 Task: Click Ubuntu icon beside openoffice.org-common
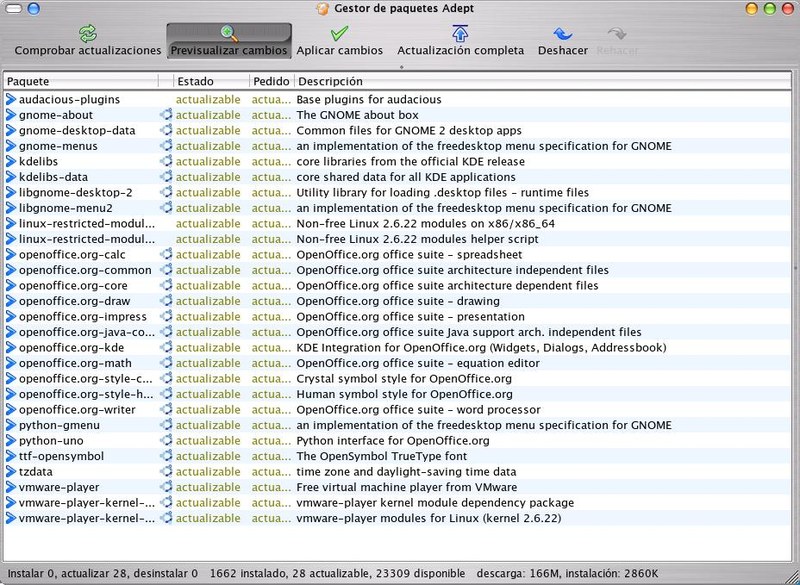(x=166, y=270)
